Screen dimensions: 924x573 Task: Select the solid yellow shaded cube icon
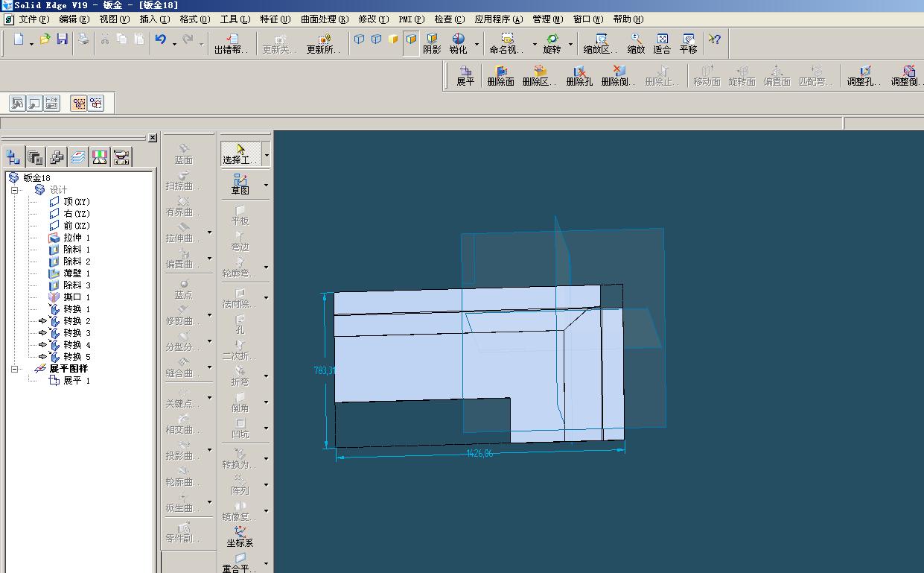(393, 39)
